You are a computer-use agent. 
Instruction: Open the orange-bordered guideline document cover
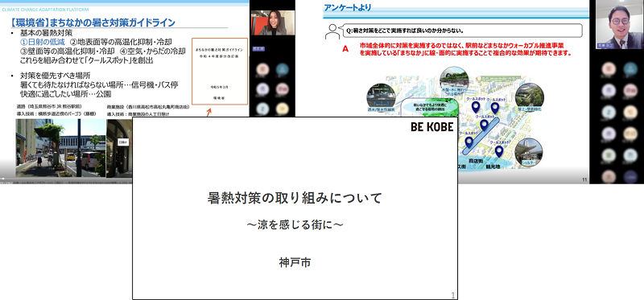click(x=220, y=72)
